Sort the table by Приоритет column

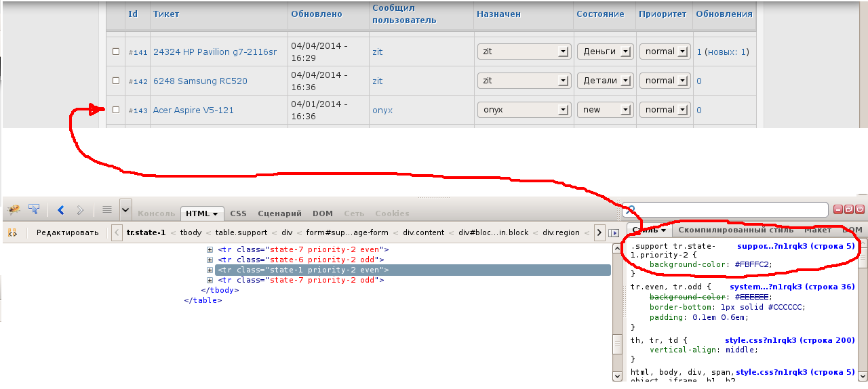click(663, 14)
